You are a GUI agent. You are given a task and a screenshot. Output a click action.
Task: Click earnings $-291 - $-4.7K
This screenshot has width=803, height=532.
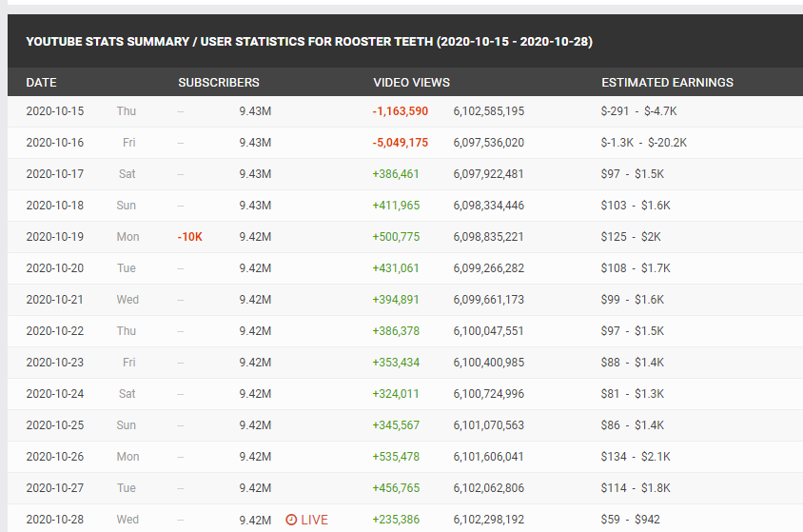pos(638,111)
